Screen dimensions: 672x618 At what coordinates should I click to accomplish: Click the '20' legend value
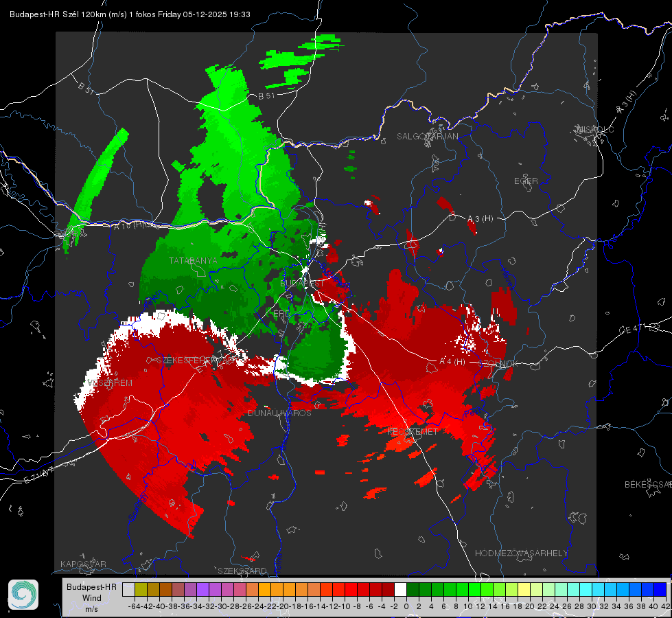(x=530, y=606)
